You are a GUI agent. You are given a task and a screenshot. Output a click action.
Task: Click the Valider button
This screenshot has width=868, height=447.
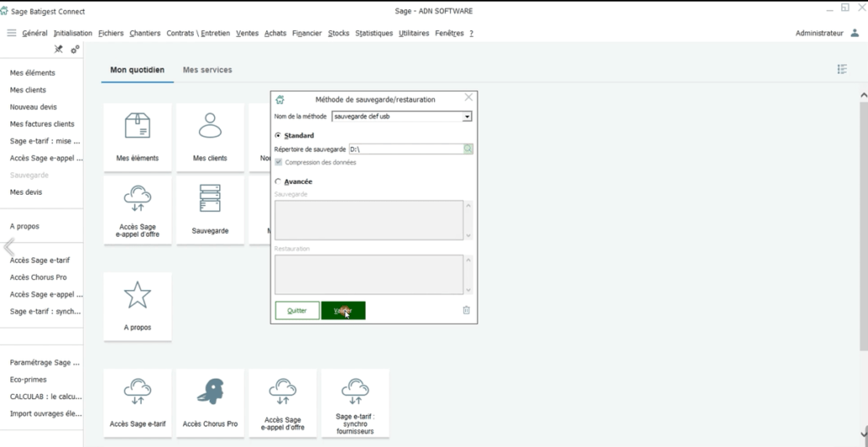(343, 310)
